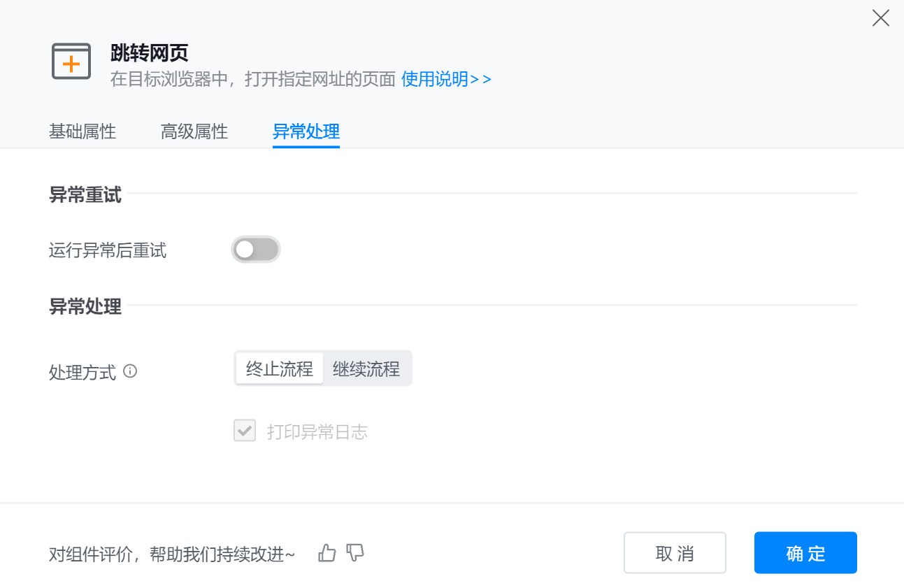Confirm with the 确定 button

point(805,553)
